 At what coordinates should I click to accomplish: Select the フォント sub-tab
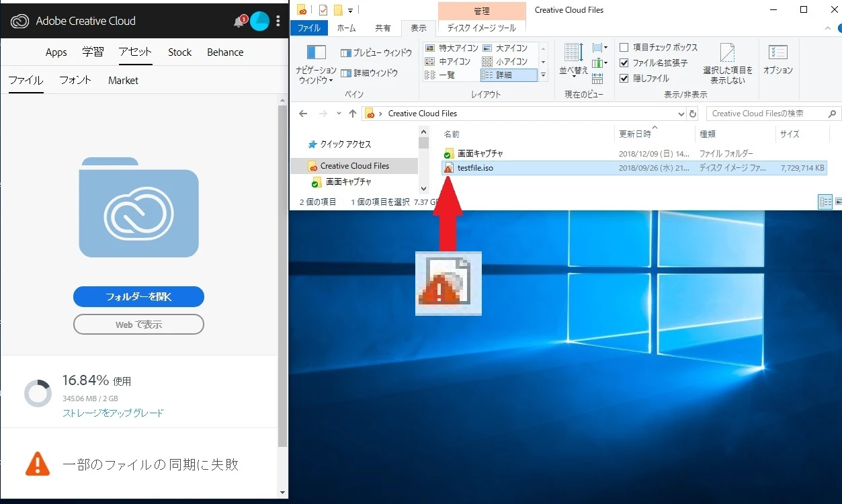point(75,81)
